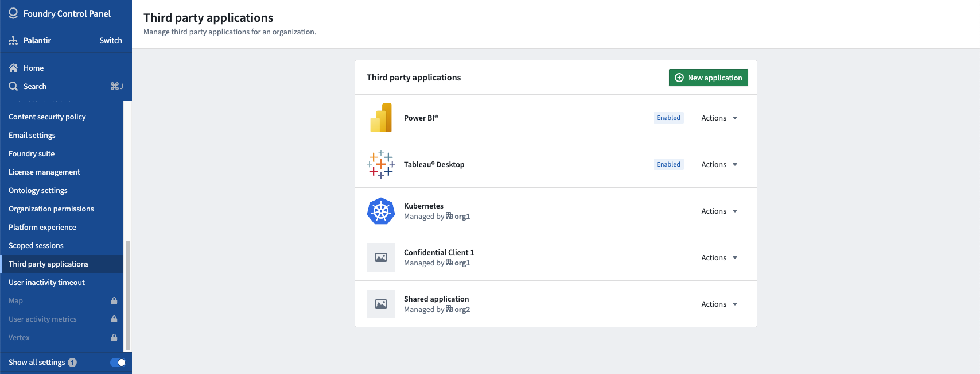The width and height of the screenshot is (980, 374).
Task: Click Enabled badge for Power BI
Action: [x=668, y=118]
